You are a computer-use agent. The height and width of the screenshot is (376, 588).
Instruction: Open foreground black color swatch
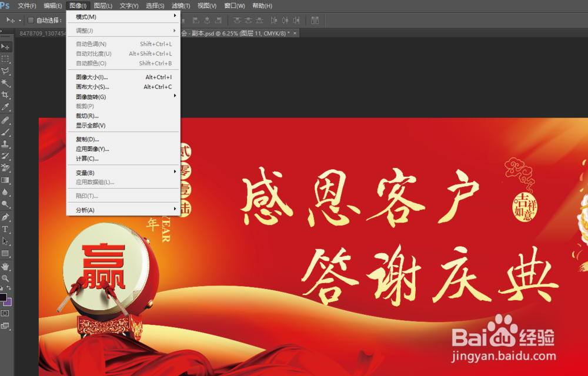point(3,297)
